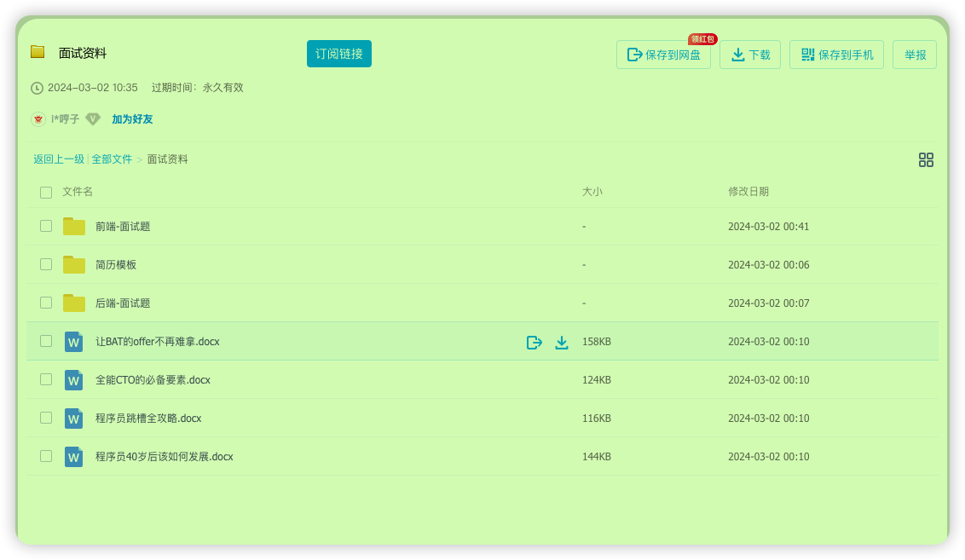The height and width of the screenshot is (560, 965).
Task: Click 加为好友 link
Action: [x=132, y=119]
